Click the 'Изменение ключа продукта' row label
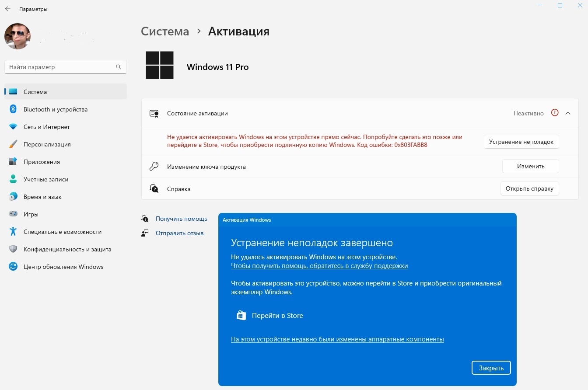 [x=206, y=167]
